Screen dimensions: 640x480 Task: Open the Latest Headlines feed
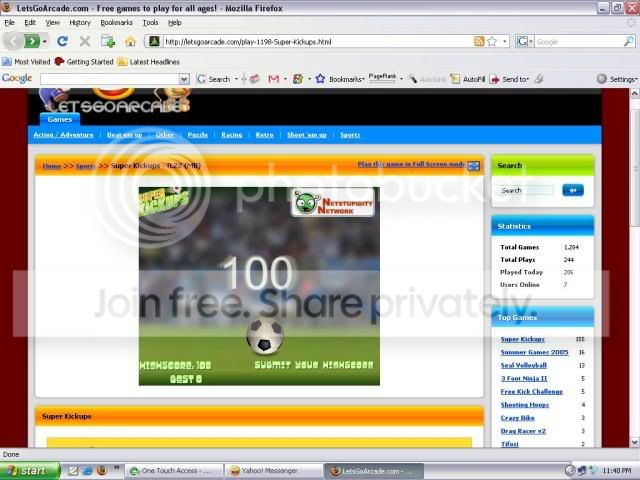click(149, 62)
